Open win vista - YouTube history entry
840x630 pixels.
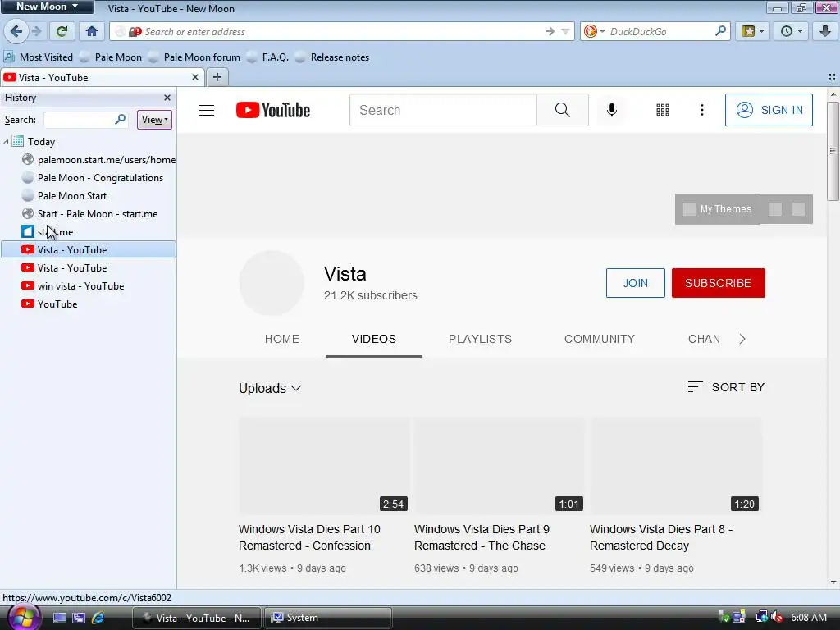[73, 286]
